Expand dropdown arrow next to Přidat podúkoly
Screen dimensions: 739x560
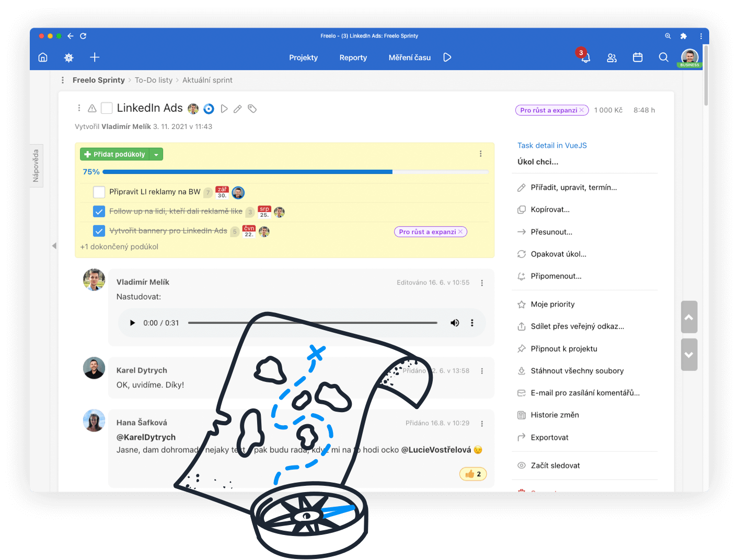click(156, 154)
